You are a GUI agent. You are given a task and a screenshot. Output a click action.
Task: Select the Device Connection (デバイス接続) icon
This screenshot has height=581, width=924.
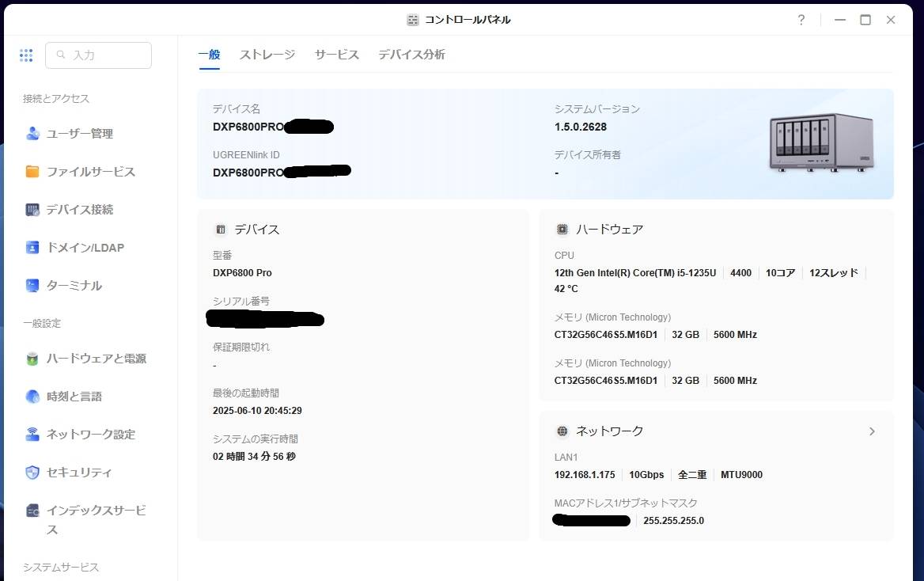click(x=32, y=210)
